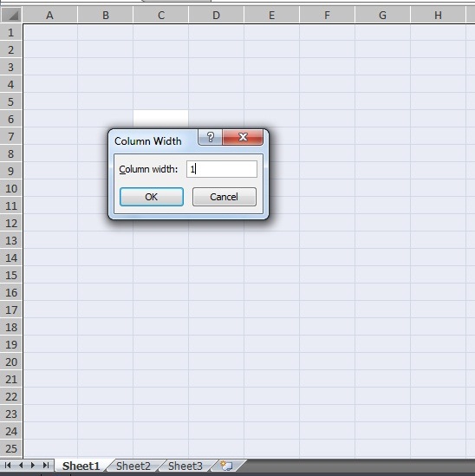Select column C header
This screenshot has height=476, width=475.
[x=161, y=16]
